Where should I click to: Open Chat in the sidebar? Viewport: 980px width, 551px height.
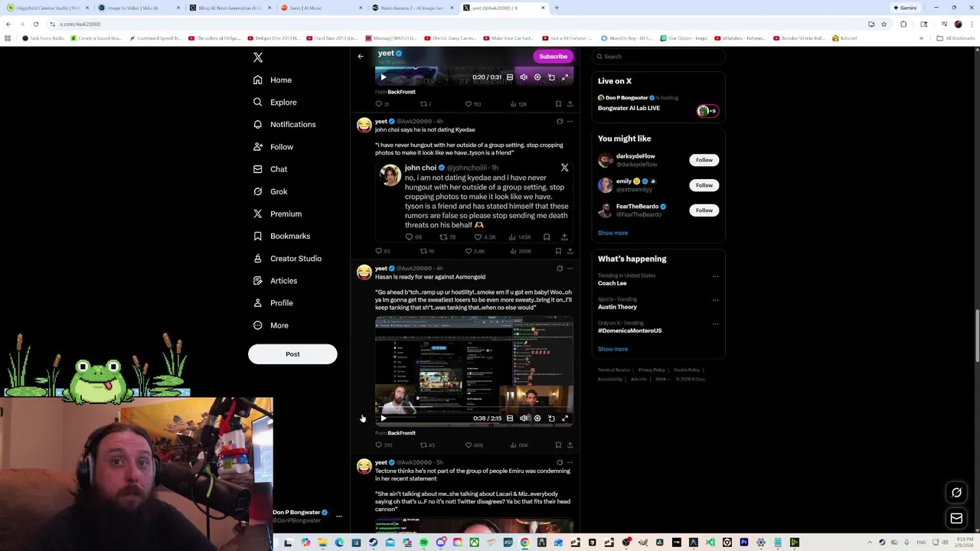(x=270, y=169)
